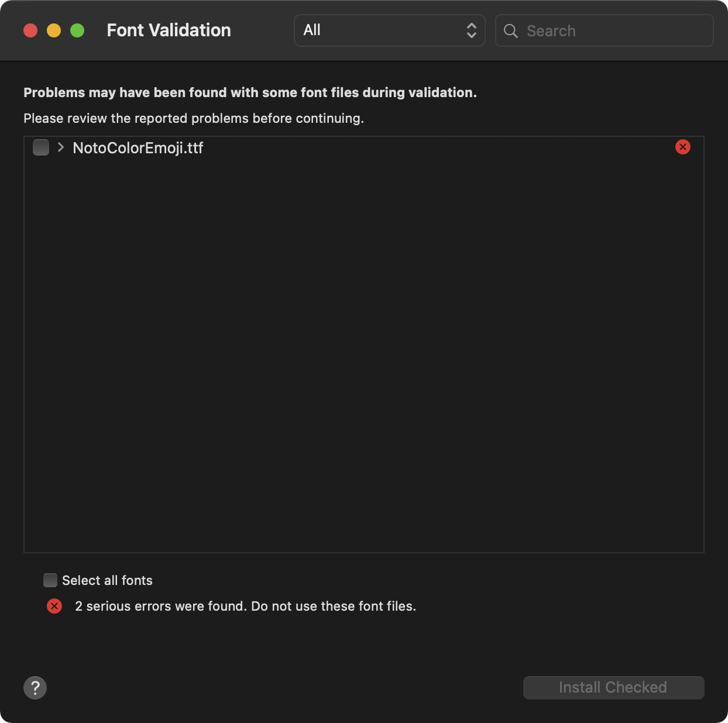The image size is (728, 723).
Task: Click the Font Validation window title
Action: click(169, 30)
